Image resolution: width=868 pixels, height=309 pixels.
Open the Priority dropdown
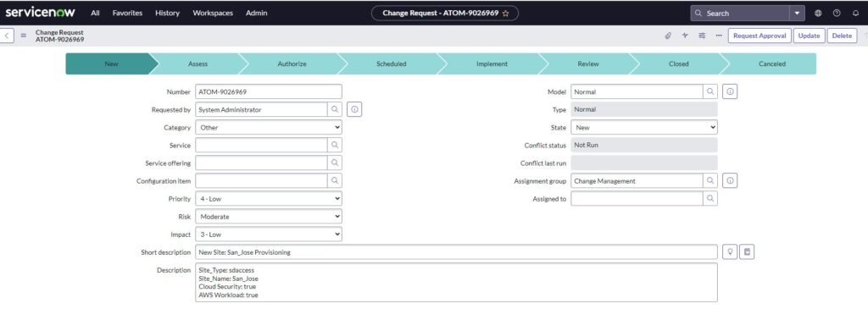[x=269, y=198]
